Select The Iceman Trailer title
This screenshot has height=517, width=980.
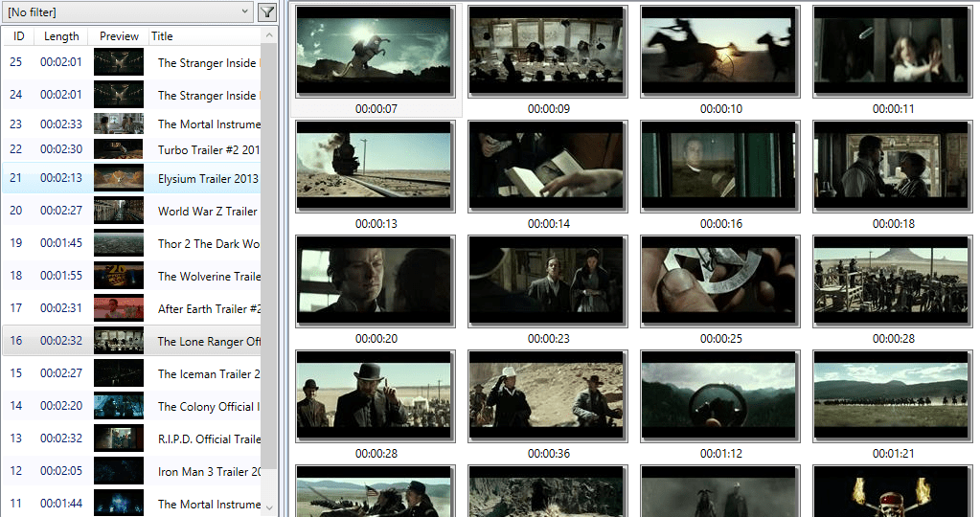tap(209, 373)
